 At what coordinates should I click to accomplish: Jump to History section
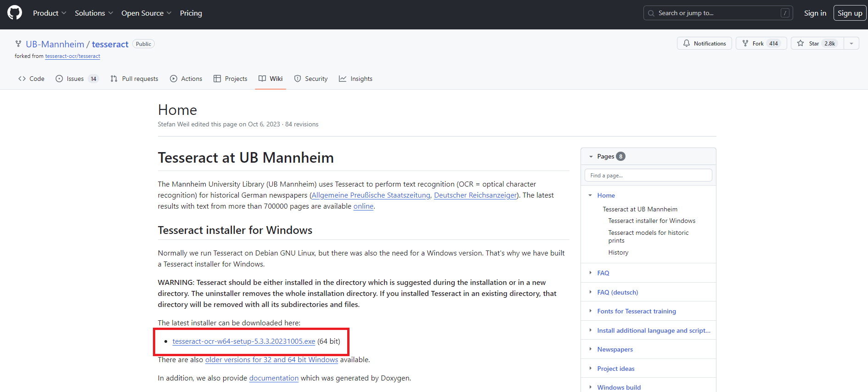[618, 252]
